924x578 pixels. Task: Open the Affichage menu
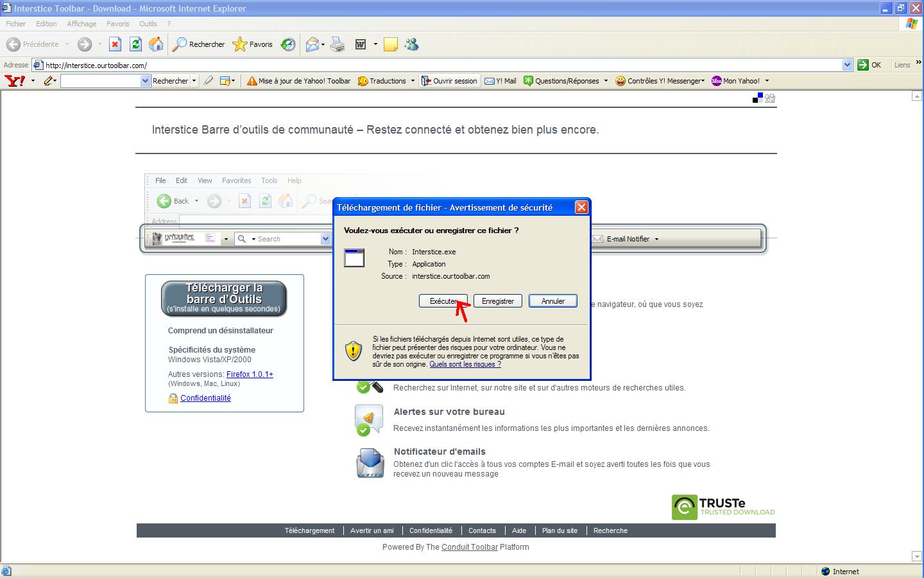(81, 24)
